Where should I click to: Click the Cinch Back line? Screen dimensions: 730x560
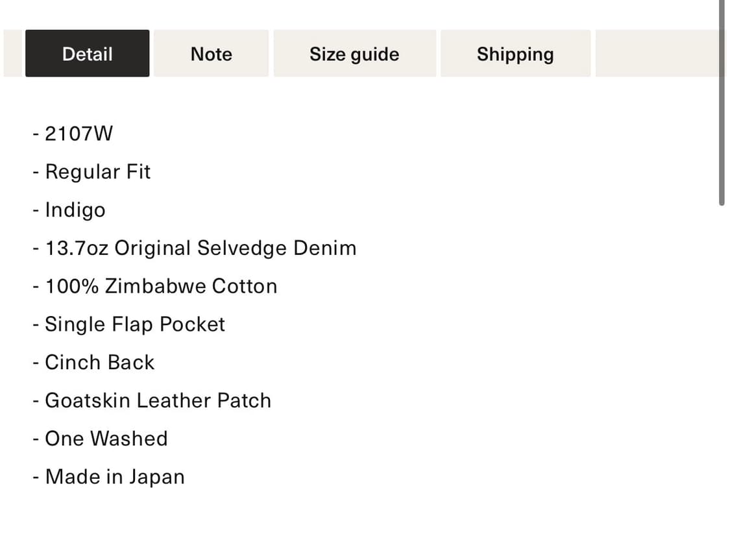tap(99, 363)
